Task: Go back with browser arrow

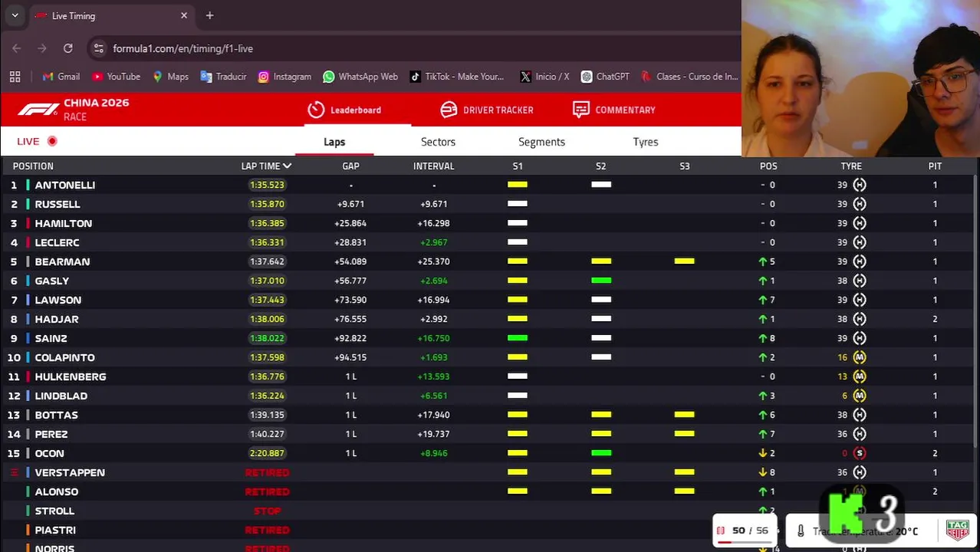Action: click(x=17, y=48)
